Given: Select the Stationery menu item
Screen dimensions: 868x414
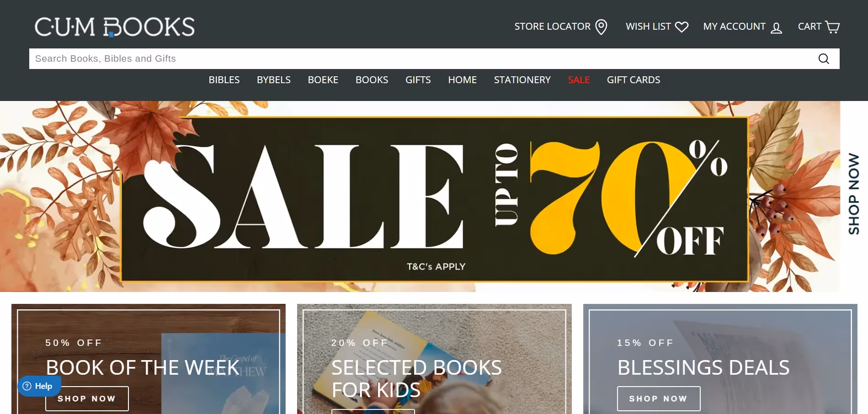Looking at the screenshot, I should tap(522, 80).
